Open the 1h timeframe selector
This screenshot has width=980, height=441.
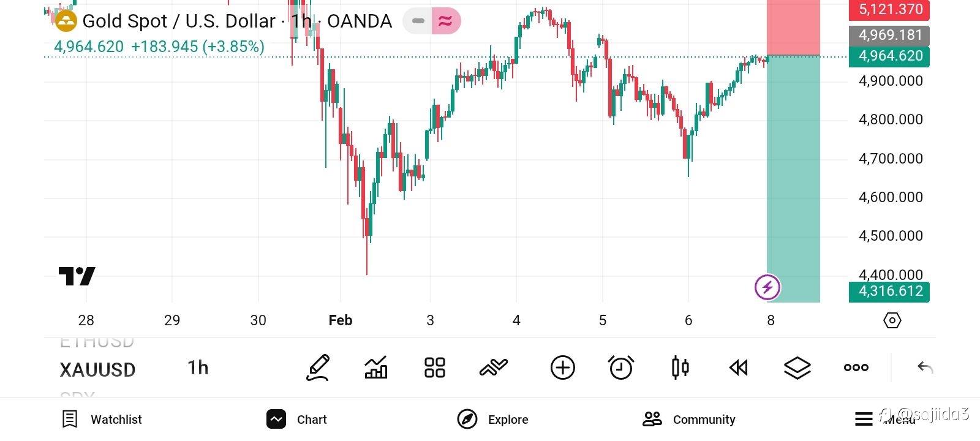click(198, 367)
